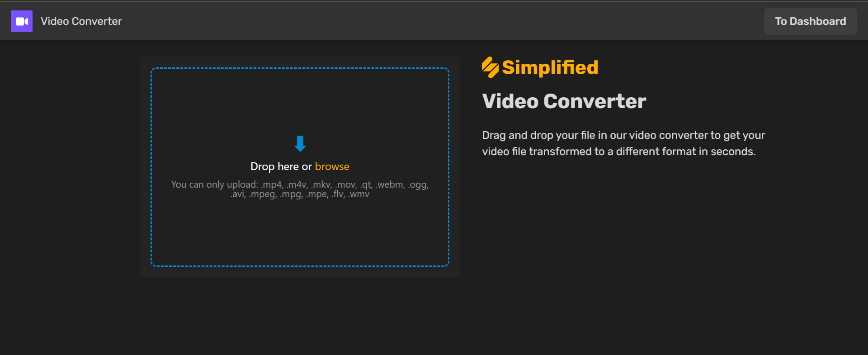Click the 'Drop here or' text

281,166
